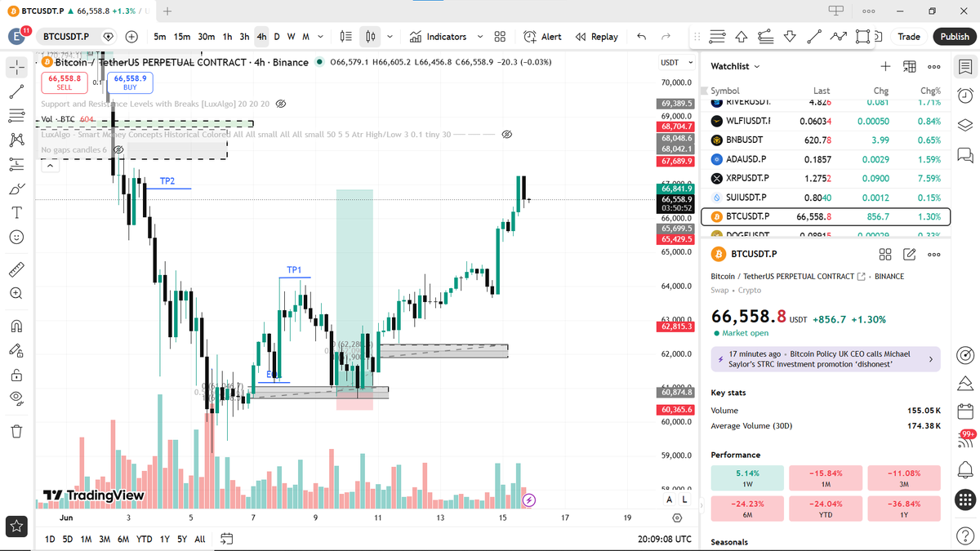The image size is (980, 551).
Task: Select XRPUSDT.P in the watchlist
Action: [x=826, y=177]
